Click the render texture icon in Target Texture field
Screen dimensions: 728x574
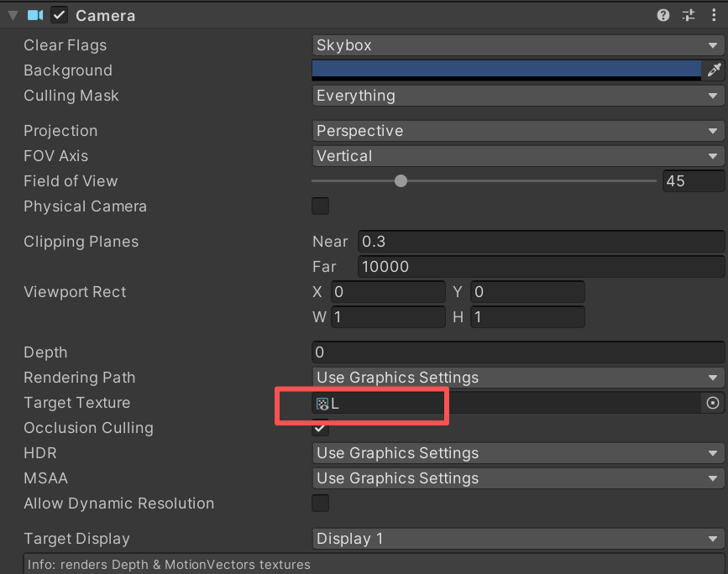(322, 403)
